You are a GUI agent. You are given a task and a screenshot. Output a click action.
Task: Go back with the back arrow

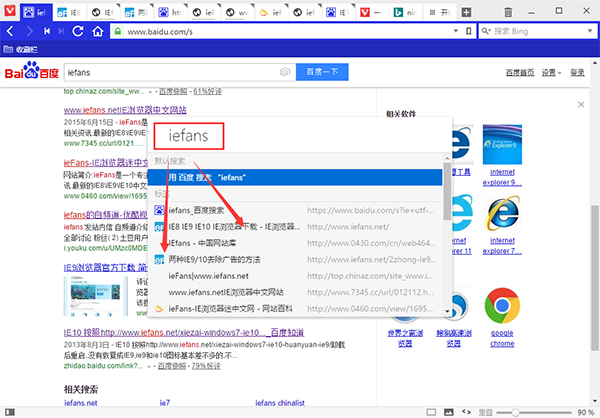(x=10, y=31)
